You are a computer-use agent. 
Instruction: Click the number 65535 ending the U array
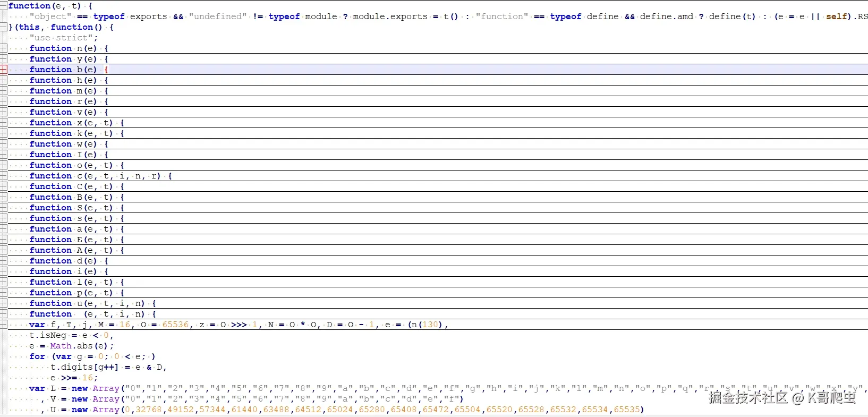pos(627,410)
